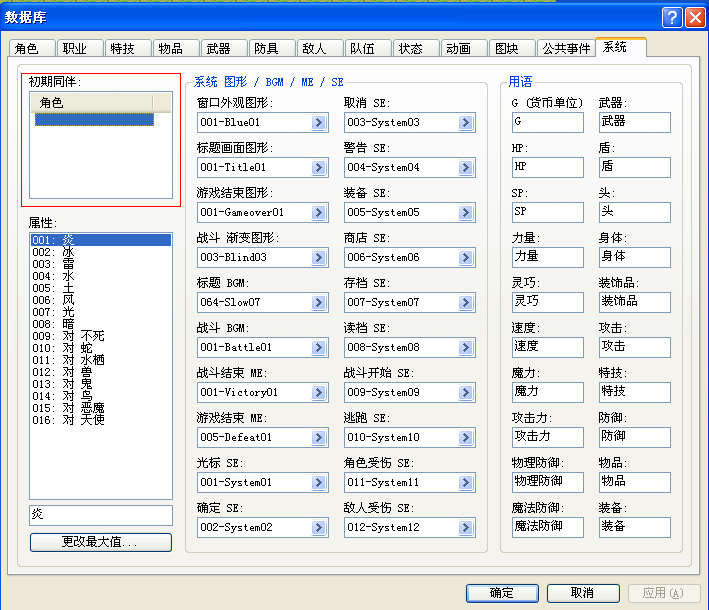709x610 pixels.
Task: Switch to the 防具 tab
Action: pos(272,48)
